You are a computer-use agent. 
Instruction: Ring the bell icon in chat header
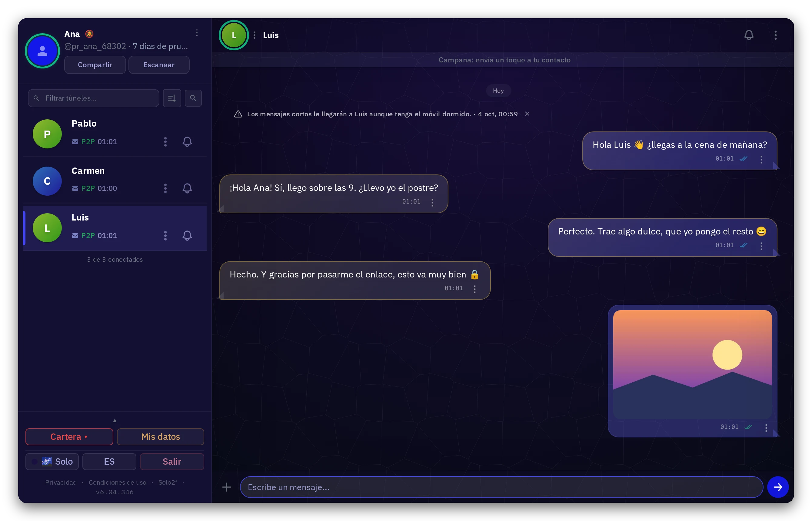coord(748,35)
